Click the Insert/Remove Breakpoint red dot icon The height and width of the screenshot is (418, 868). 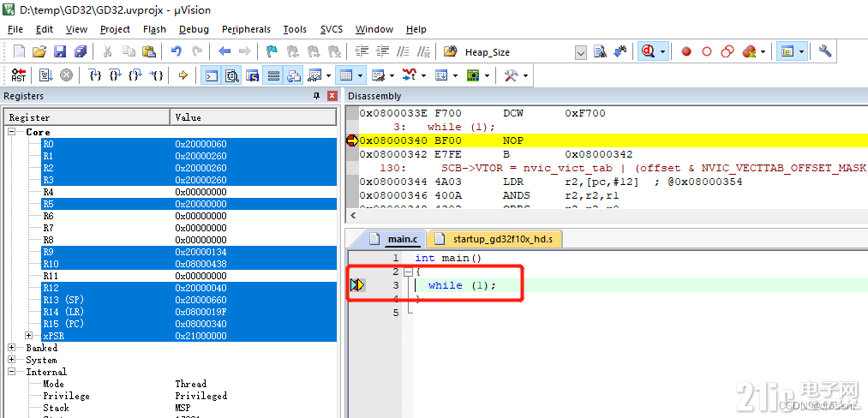[x=686, y=51]
